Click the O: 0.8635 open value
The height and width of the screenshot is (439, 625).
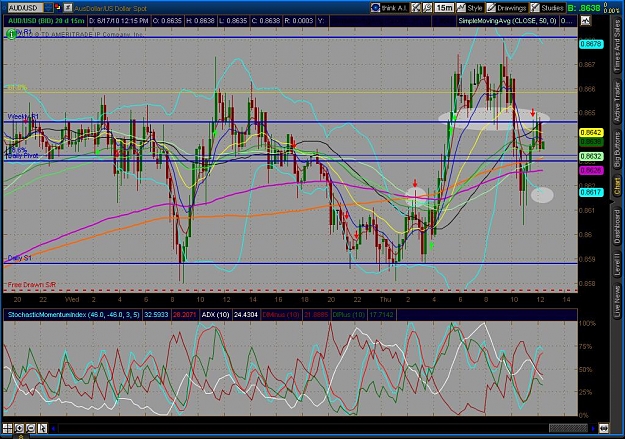click(x=167, y=21)
